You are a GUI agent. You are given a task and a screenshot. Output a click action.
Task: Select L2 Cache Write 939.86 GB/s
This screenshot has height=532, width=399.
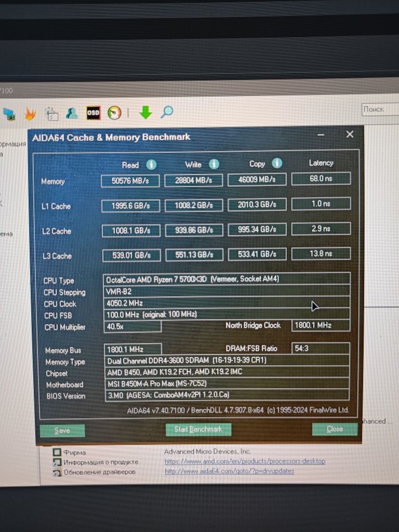(x=194, y=230)
